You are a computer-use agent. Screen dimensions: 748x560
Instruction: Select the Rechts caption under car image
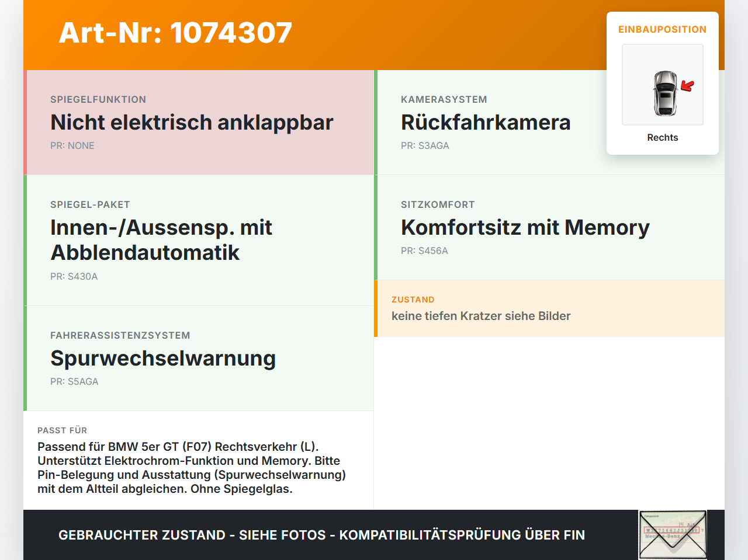663,137
